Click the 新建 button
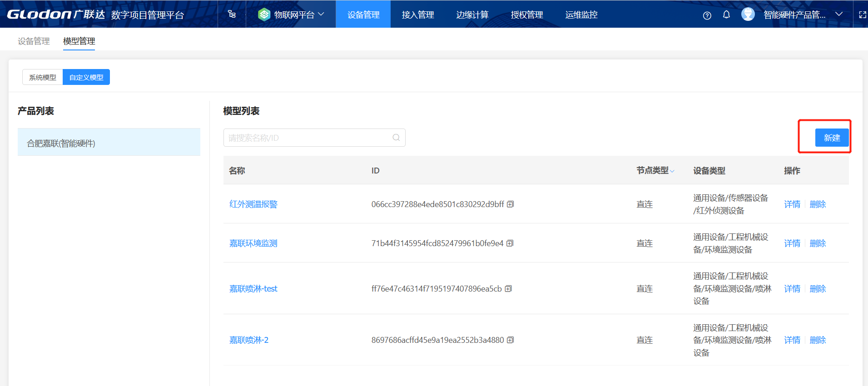The width and height of the screenshot is (868, 386). pyautogui.click(x=832, y=138)
